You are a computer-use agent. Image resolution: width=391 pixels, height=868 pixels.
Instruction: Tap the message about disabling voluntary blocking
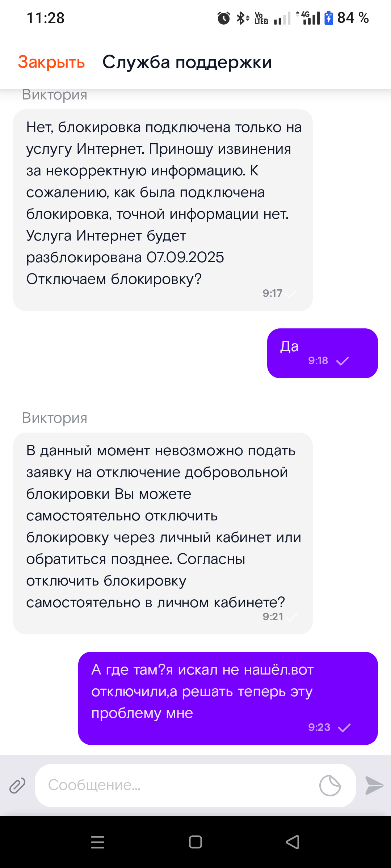(163, 533)
